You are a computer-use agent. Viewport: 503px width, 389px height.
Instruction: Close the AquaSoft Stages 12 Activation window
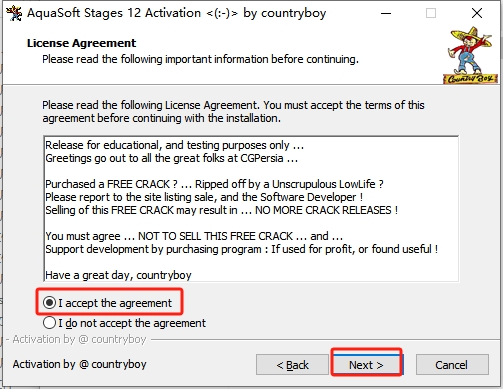pyautogui.click(x=477, y=13)
